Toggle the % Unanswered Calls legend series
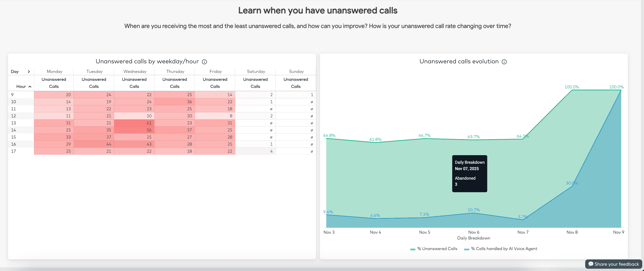Image resolution: width=644 pixels, height=271 pixels. pyautogui.click(x=437, y=249)
